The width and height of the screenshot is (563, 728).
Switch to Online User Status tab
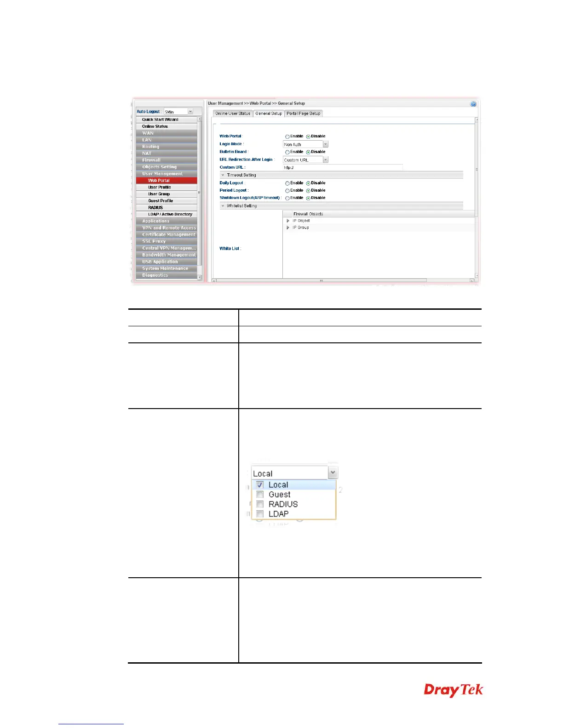click(233, 114)
